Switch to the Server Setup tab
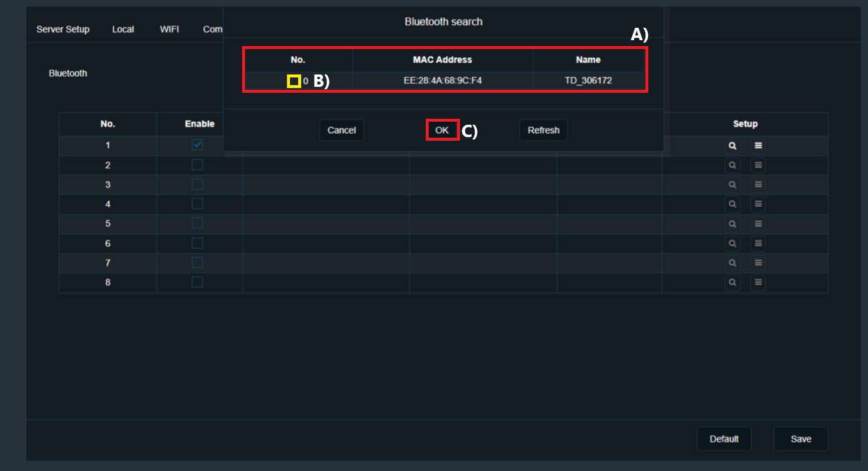This screenshot has width=868, height=471. [63, 30]
